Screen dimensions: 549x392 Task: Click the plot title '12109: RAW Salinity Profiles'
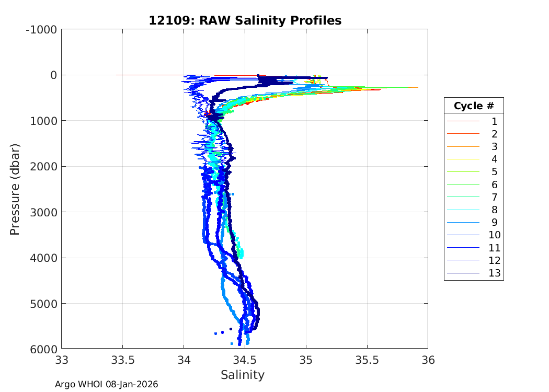[x=245, y=20]
